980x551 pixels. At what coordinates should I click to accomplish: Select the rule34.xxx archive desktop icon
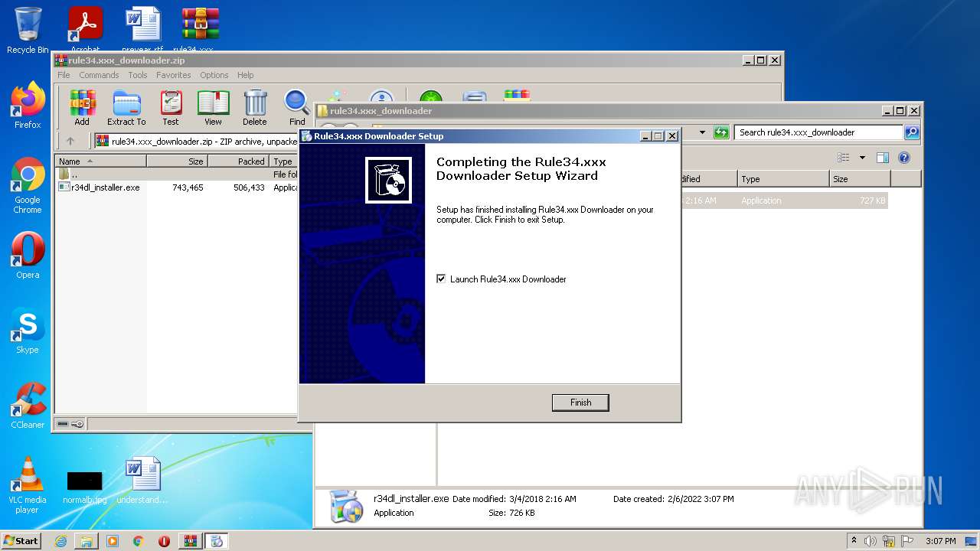point(200,29)
